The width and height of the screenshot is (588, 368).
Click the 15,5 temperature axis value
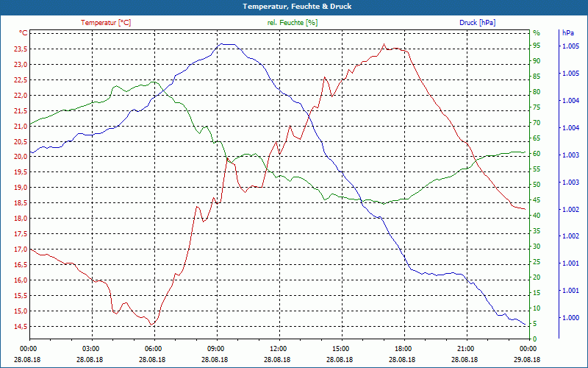(21, 296)
